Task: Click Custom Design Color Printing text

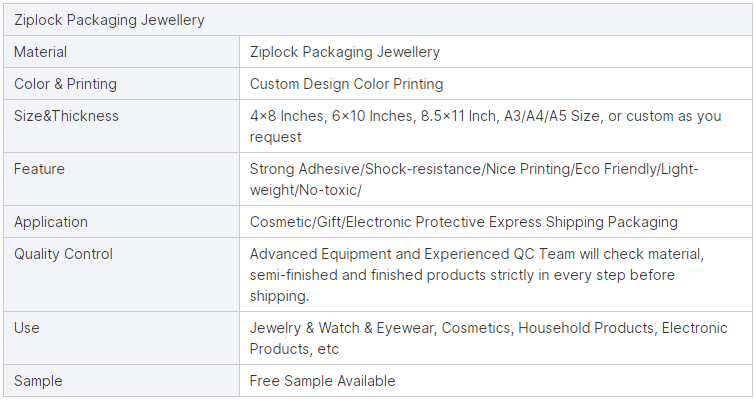Action: click(346, 84)
